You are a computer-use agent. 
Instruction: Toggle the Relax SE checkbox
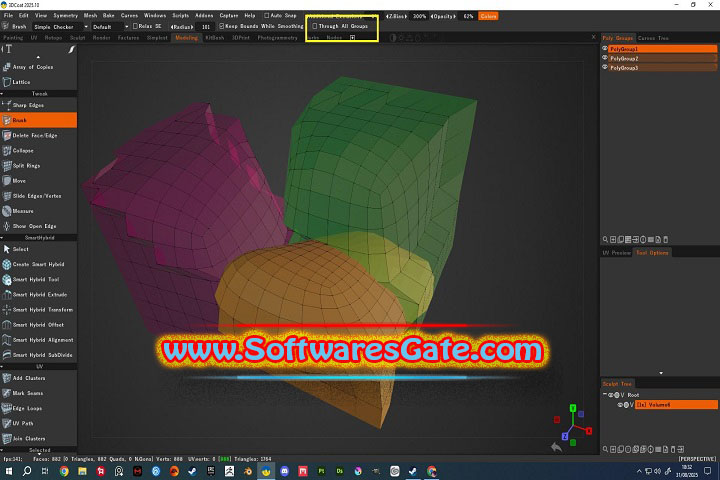(135, 26)
